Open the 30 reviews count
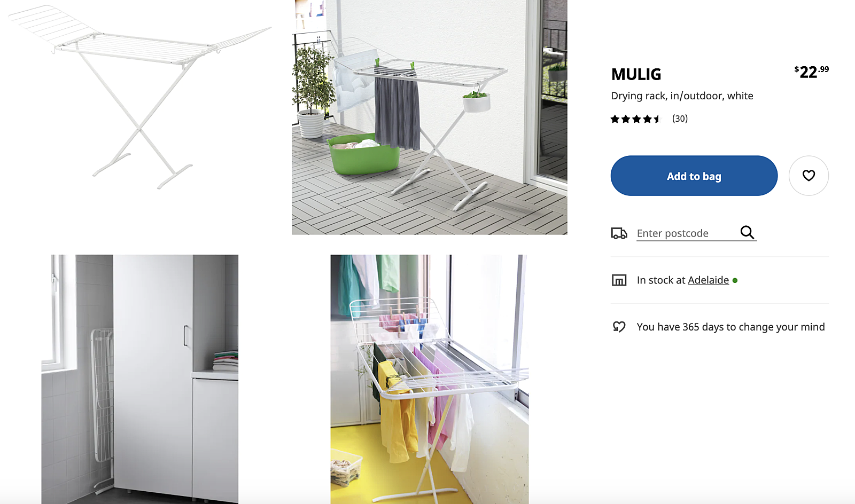 pos(680,119)
